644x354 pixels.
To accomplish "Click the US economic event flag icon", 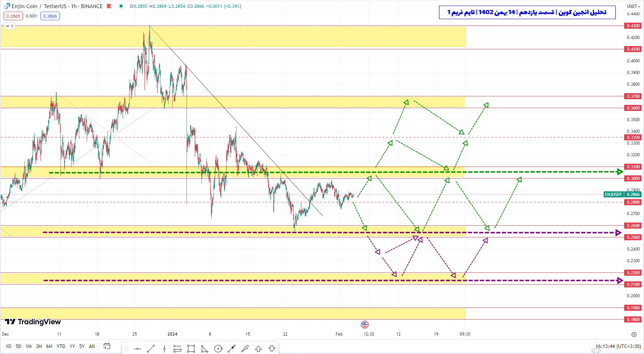I will [365, 324].
